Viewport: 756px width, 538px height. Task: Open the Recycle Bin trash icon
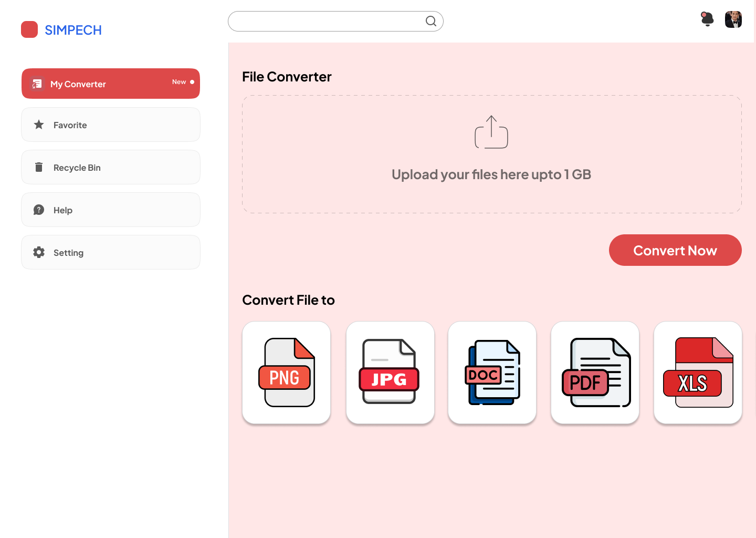coord(39,167)
